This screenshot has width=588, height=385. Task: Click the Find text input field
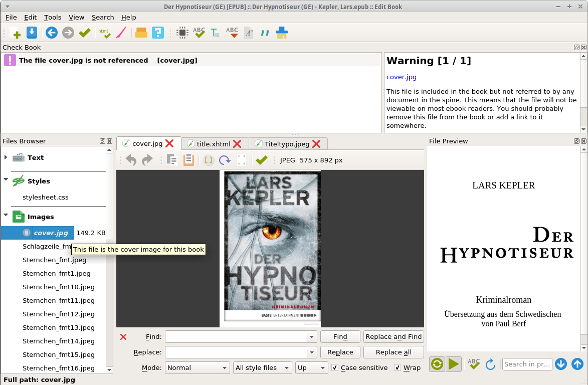click(x=236, y=337)
